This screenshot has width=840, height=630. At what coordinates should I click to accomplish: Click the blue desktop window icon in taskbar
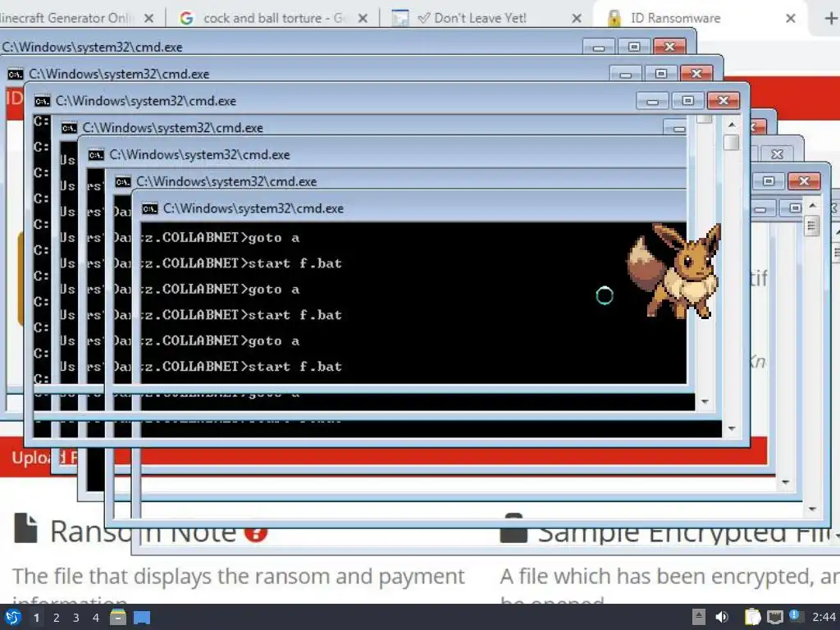[142, 618]
